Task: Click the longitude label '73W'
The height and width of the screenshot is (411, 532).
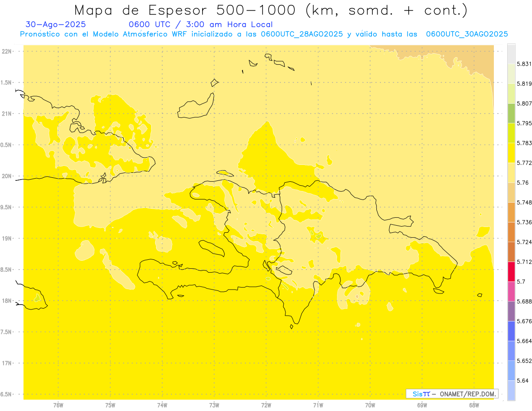Action: (x=214, y=405)
